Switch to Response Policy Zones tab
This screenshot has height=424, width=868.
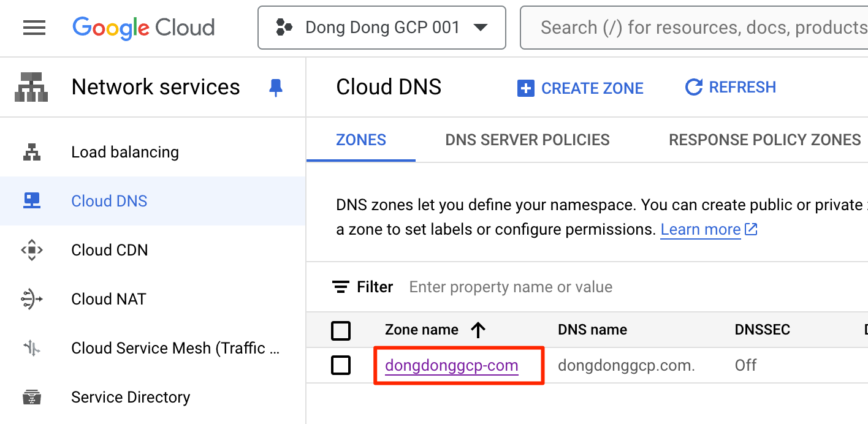(x=764, y=140)
